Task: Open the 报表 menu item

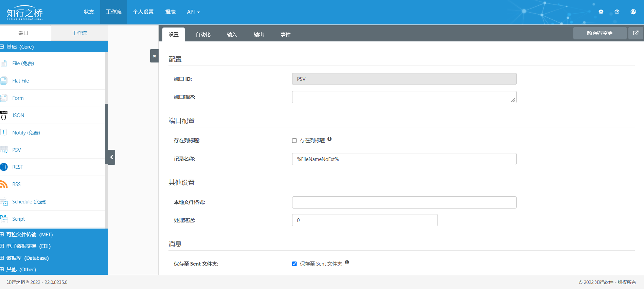Action: (170, 12)
